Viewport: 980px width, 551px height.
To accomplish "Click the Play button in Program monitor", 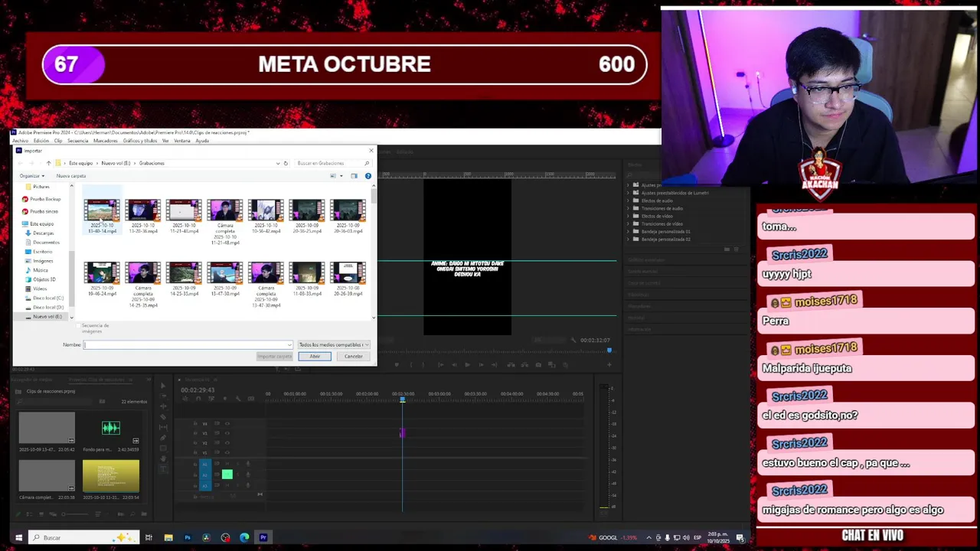I will [x=467, y=365].
